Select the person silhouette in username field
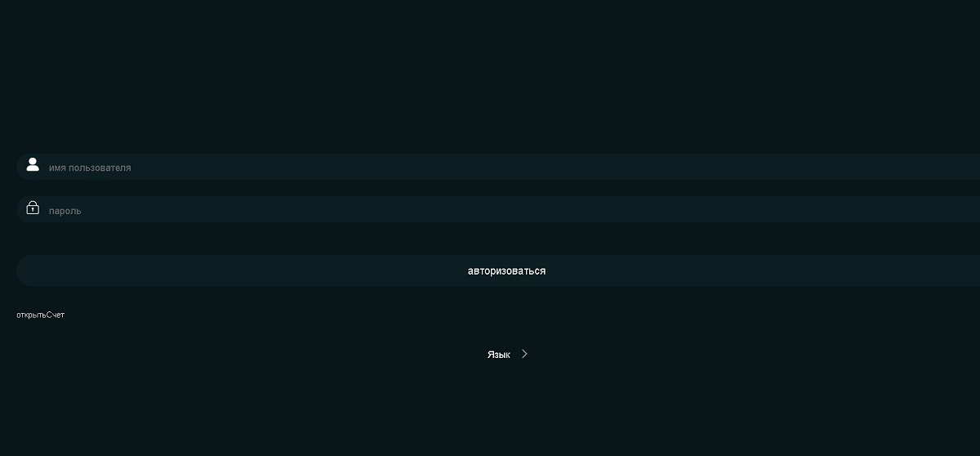The image size is (980, 456). (x=33, y=165)
